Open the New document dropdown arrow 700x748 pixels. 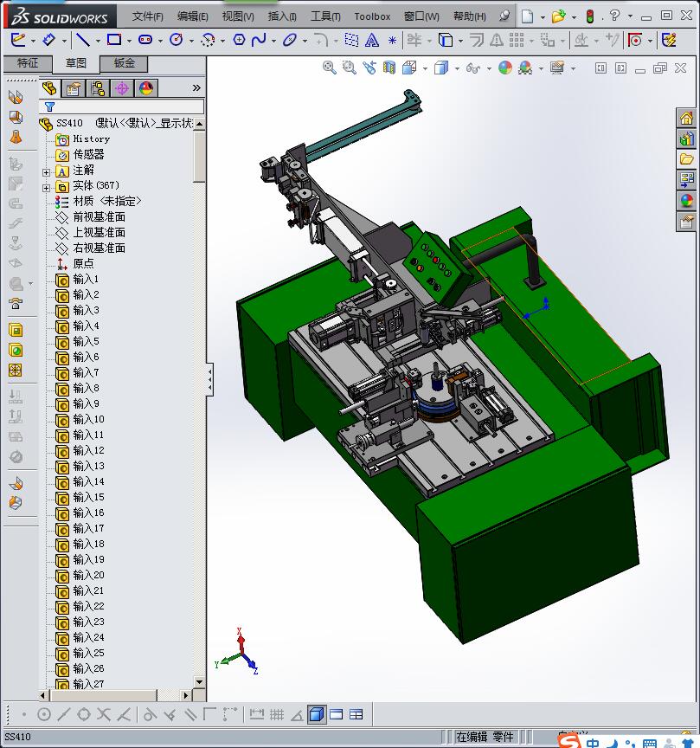coord(543,17)
